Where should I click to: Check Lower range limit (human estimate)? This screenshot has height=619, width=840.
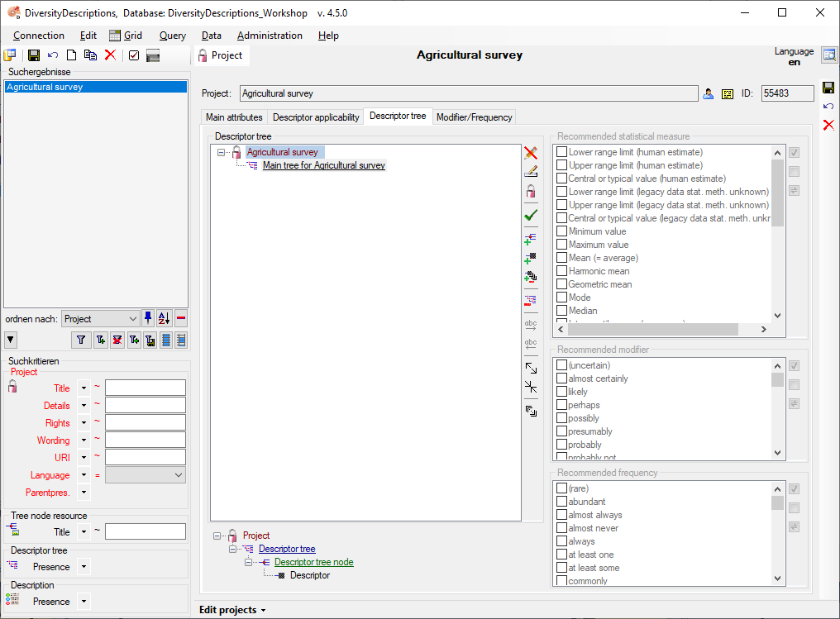point(562,152)
